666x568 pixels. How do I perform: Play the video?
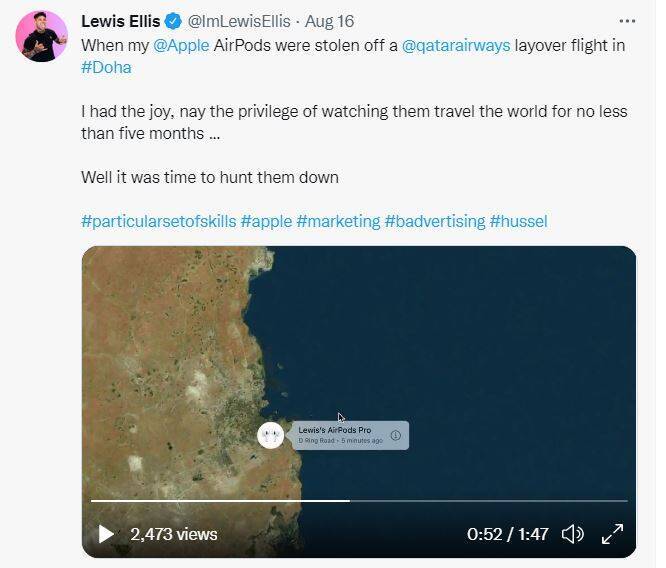pyautogui.click(x=106, y=534)
